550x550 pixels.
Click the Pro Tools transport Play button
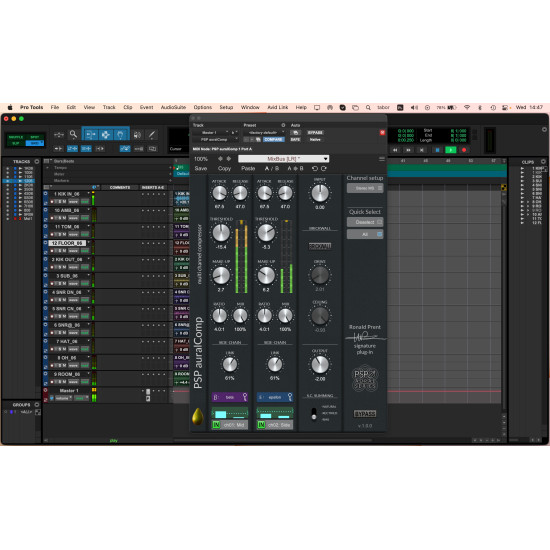click(450, 150)
